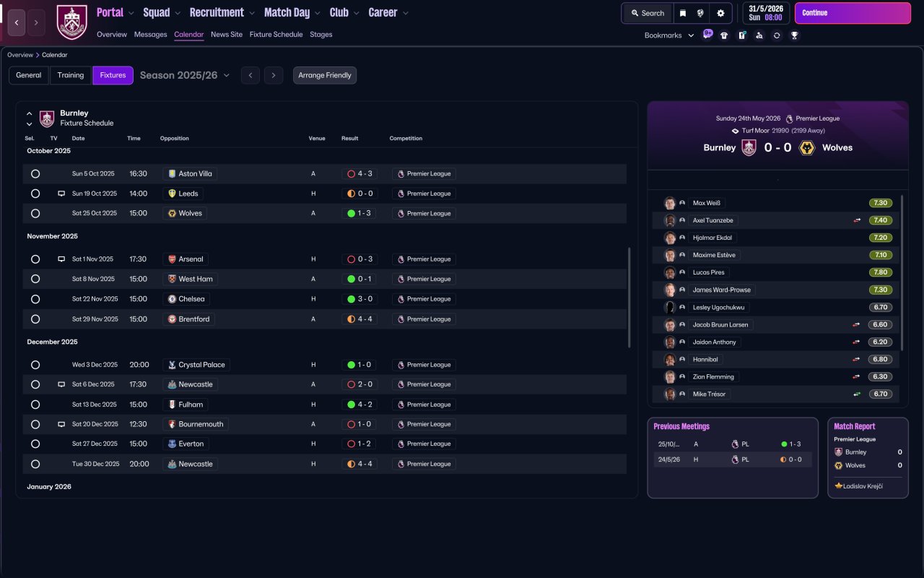Open the News Site sub-tab

tap(227, 35)
